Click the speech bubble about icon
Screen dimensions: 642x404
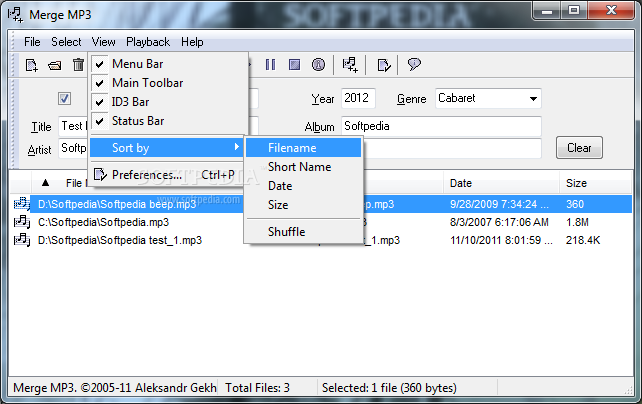pyautogui.click(x=414, y=64)
